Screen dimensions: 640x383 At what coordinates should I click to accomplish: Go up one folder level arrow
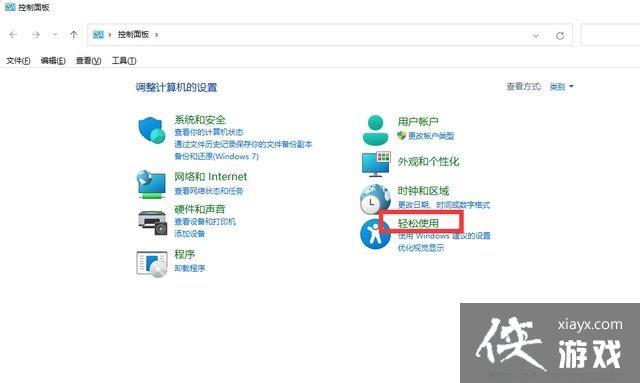(x=73, y=35)
